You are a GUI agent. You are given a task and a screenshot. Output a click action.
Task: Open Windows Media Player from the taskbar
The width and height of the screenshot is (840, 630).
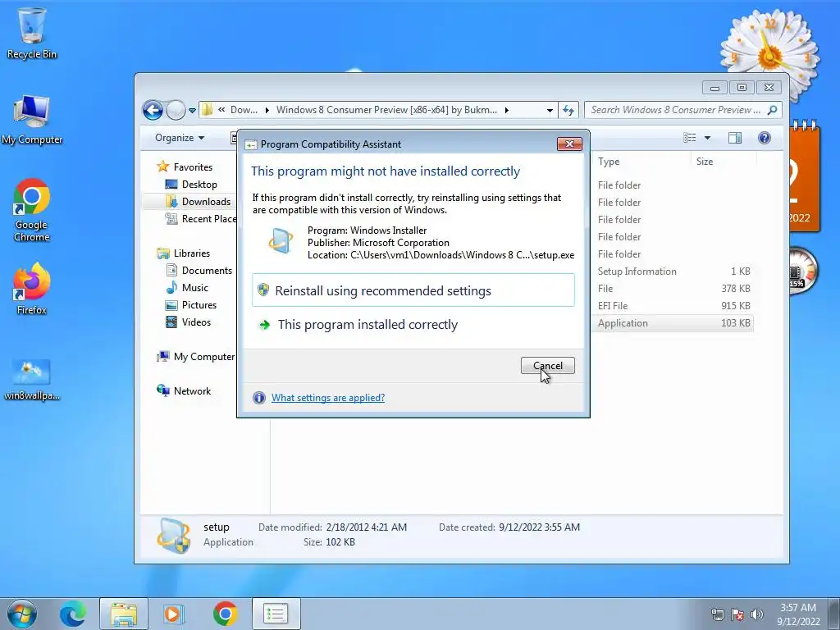(173, 614)
